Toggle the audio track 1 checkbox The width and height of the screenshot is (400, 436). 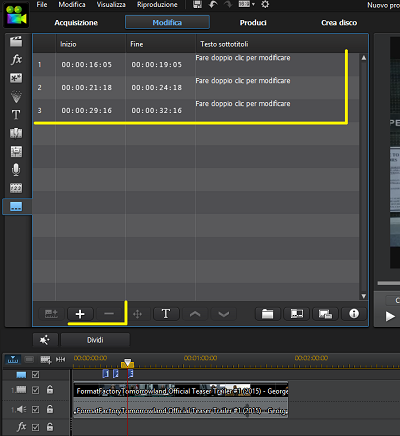click(x=36, y=409)
